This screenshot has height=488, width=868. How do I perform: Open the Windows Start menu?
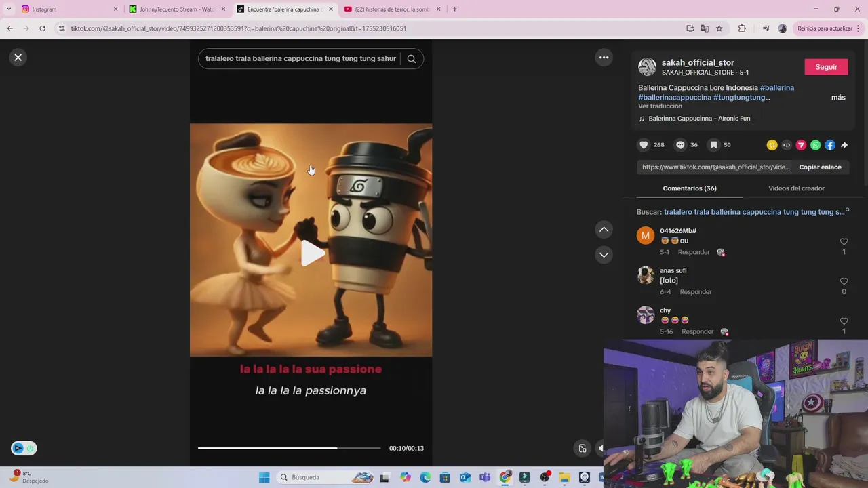(x=264, y=478)
